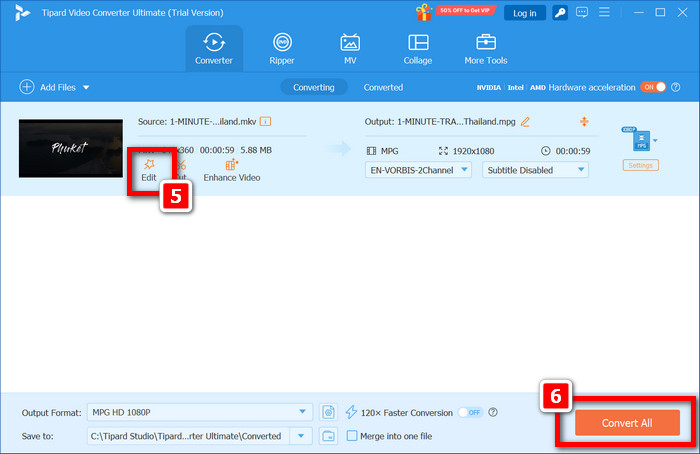Viewport: 700px width, 454px height.
Task: Open the MV tab
Action: (350, 49)
